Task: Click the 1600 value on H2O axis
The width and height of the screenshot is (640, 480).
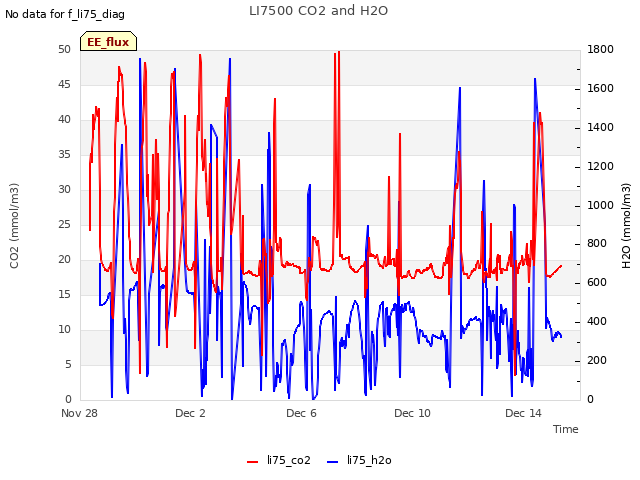Action: (600, 88)
